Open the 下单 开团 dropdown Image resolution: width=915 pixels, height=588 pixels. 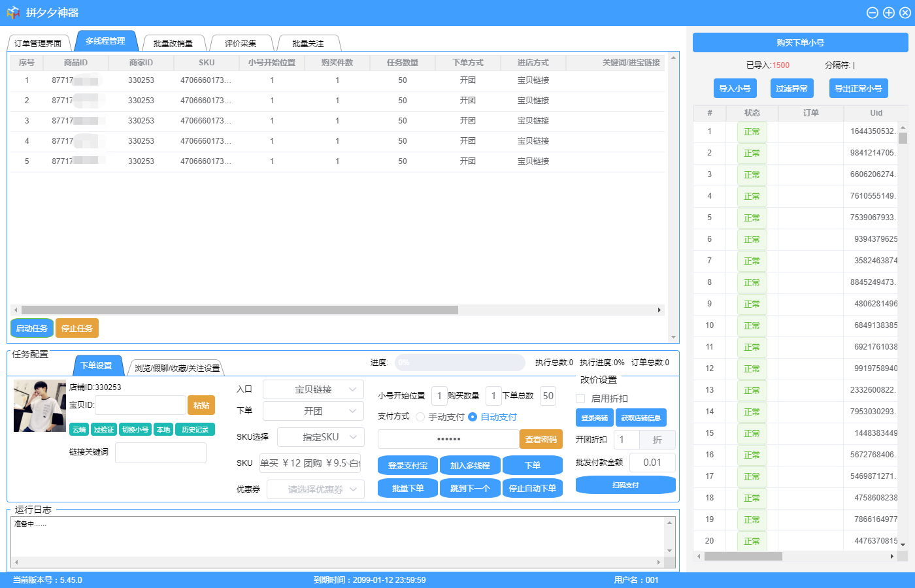point(313,411)
